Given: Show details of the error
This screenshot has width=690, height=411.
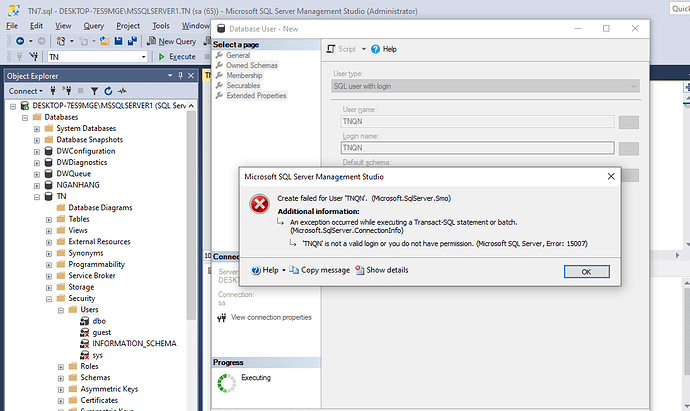Looking at the screenshot, I should click(x=382, y=270).
